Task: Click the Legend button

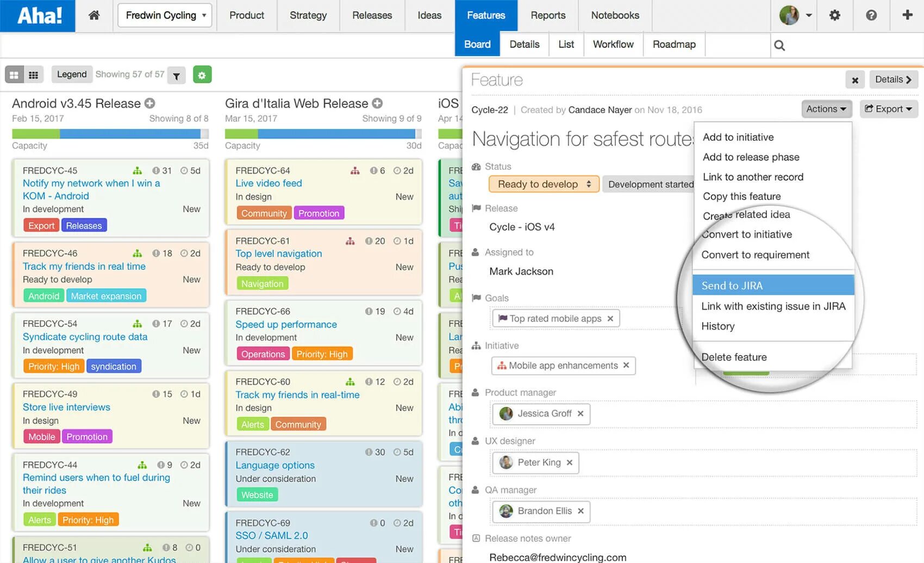Action: [72, 74]
